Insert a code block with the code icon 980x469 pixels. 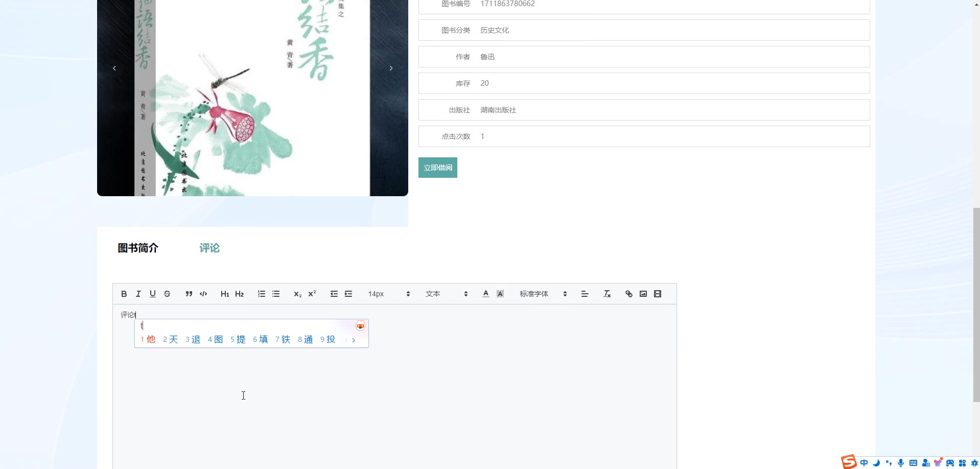(203, 294)
